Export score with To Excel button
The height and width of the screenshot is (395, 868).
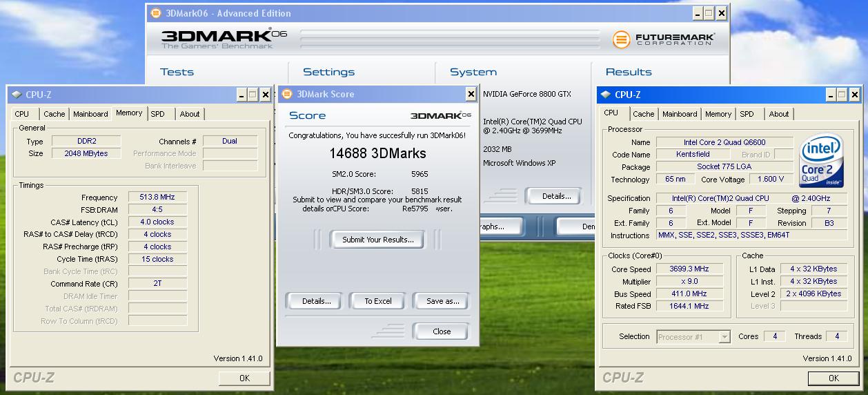coord(378,301)
